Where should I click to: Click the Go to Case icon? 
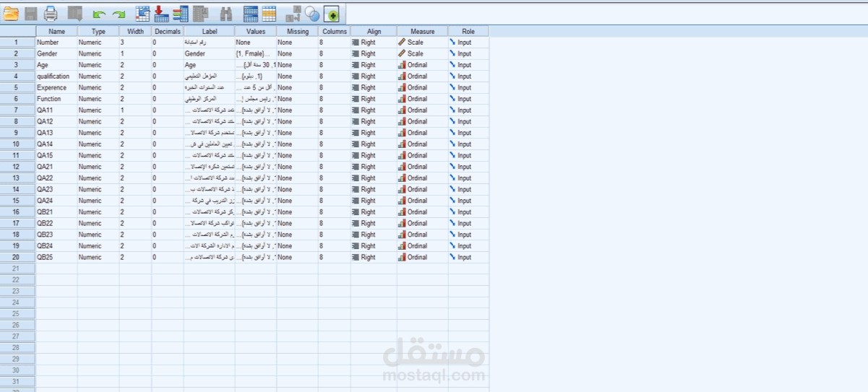[x=143, y=13]
